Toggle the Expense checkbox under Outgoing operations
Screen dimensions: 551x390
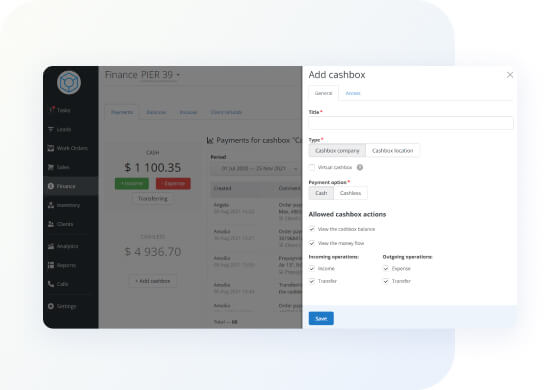point(386,268)
